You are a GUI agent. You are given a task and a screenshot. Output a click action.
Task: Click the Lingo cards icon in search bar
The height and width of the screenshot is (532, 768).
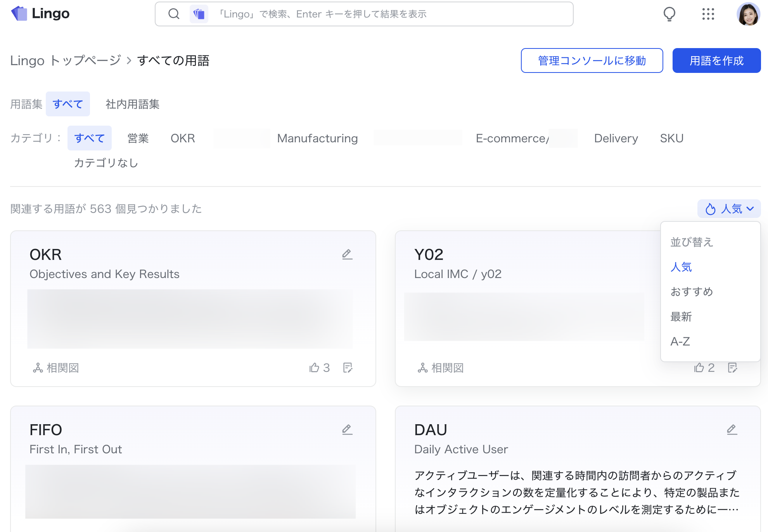(x=199, y=14)
